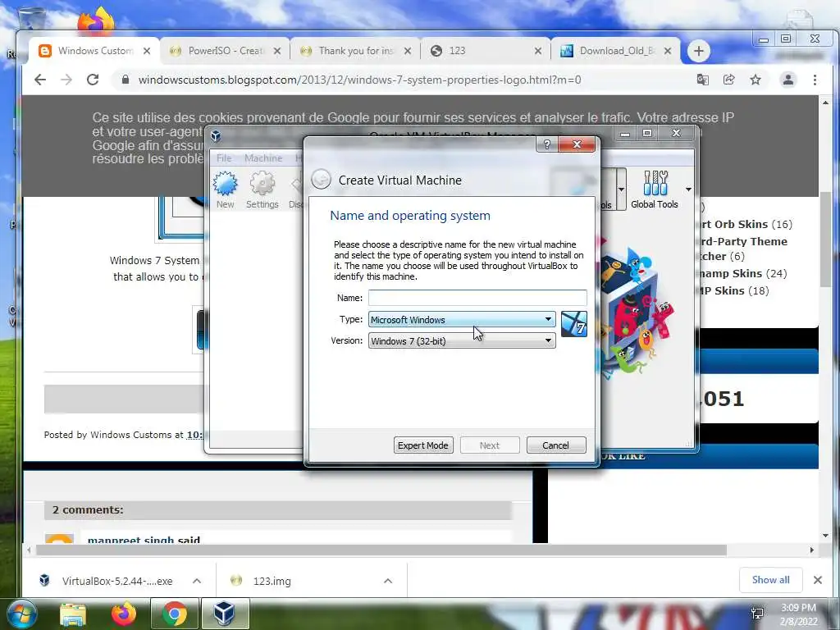This screenshot has width=840, height=630.
Task: Click VirtualBox in the taskbar
Action: point(225,614)
